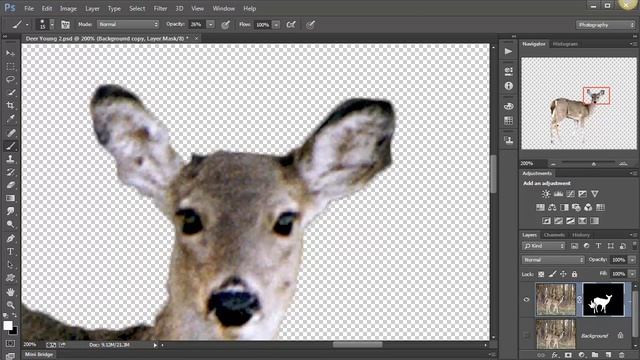Select the Gradient tool
The height and width of the screenshot is (360, 640).
point(10,198)
